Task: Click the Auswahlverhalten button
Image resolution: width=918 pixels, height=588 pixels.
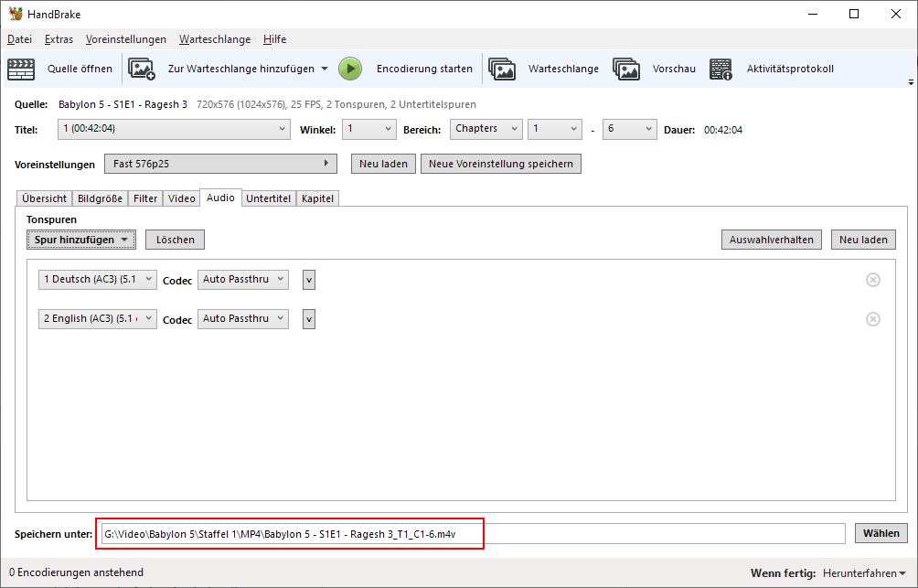Action: click(x=772, y=240)
